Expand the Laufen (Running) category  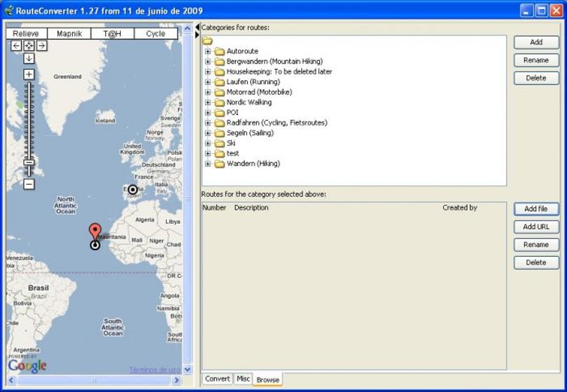tap(207, 82)
